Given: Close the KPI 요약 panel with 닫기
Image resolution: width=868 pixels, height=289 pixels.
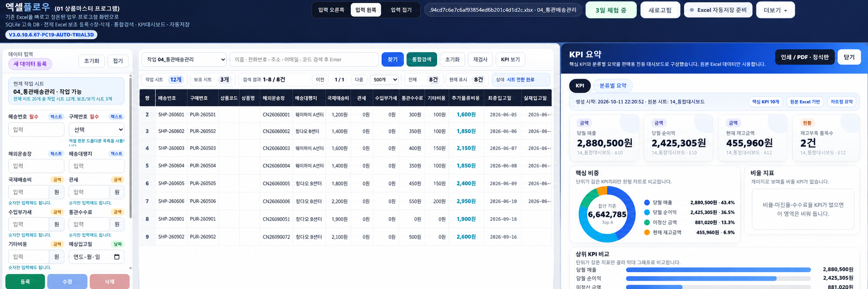Looking at the screenshot, I should (849, 57).
